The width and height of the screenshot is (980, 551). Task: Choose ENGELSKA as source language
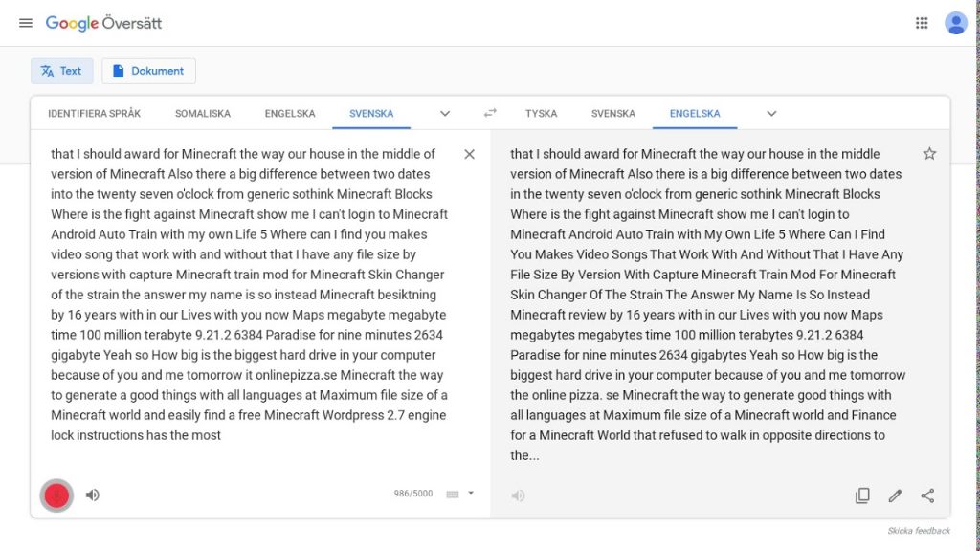click(290, 114)
